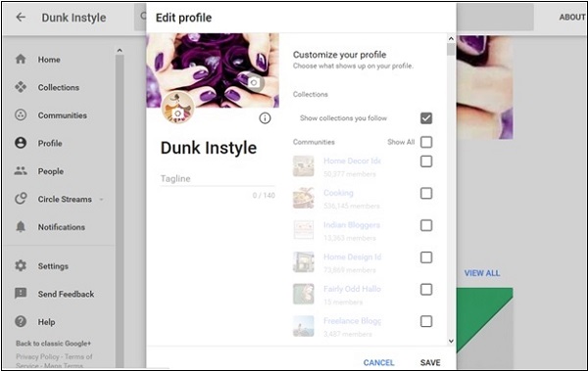Tick the Cooking community checkbox
The height and width of the screenshot is (371, 588).
[426, 194]
